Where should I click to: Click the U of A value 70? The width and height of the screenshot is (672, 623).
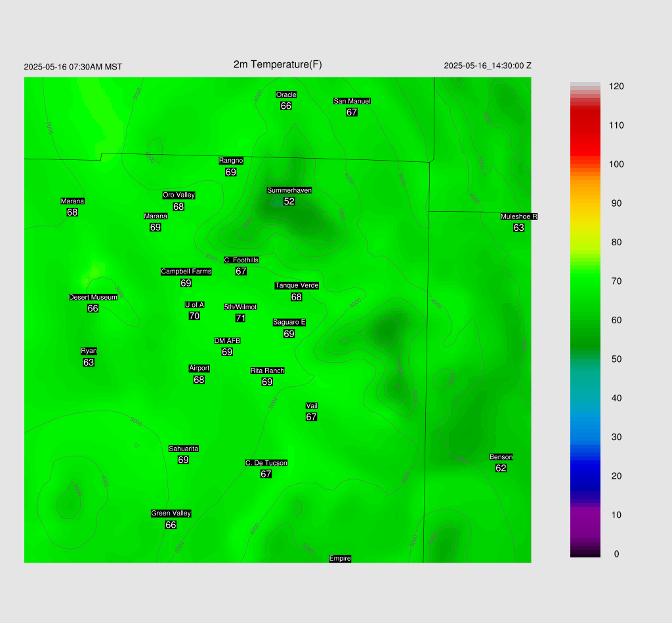[194, 316]
